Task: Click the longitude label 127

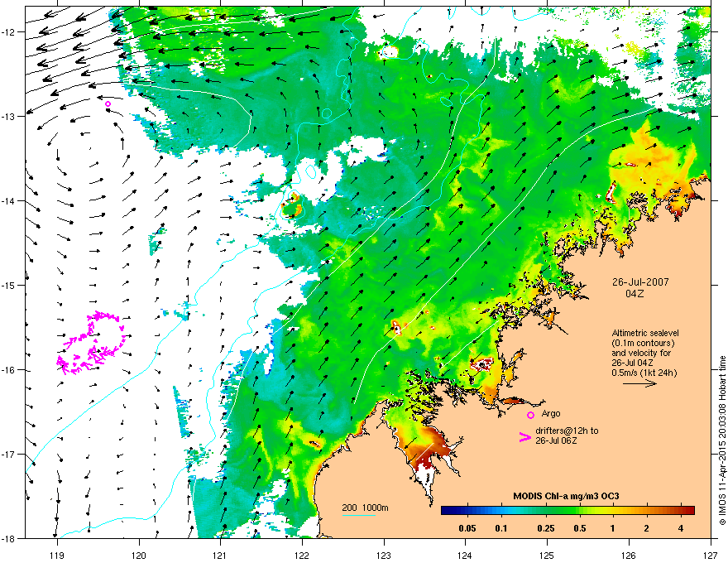Action: (x=711, y=556)
